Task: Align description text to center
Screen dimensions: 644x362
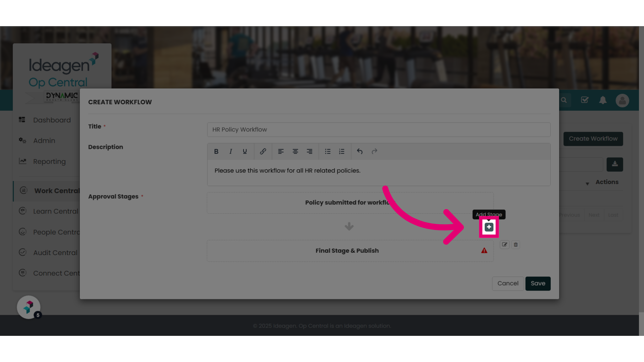Action: pyautogui.click(x=295, y=152)
